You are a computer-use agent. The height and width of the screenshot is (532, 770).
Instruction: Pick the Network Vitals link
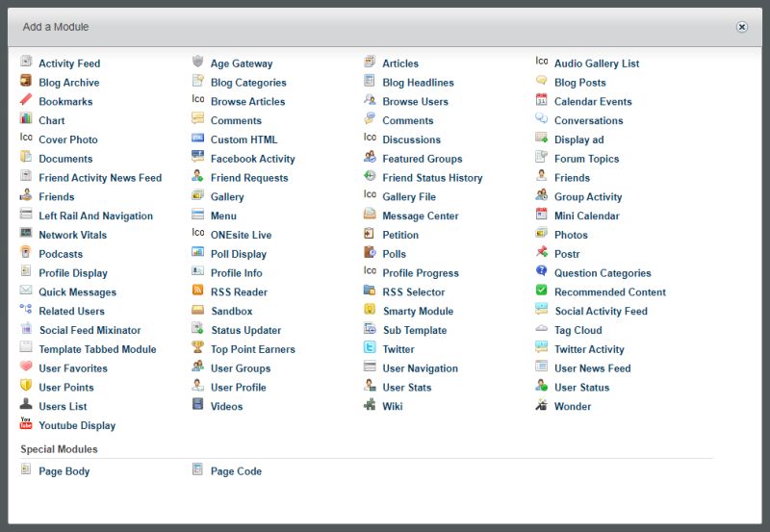[73, 235]
